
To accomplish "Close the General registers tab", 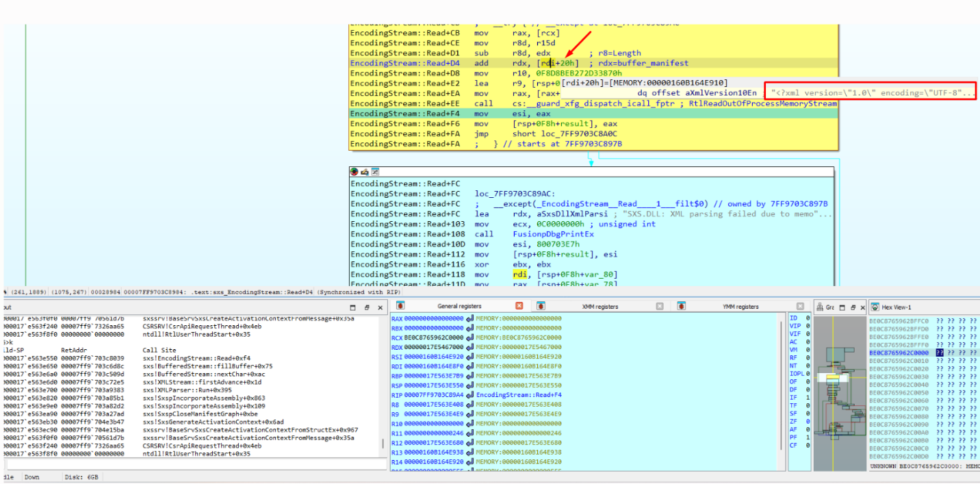I will [x=519, y=307].
